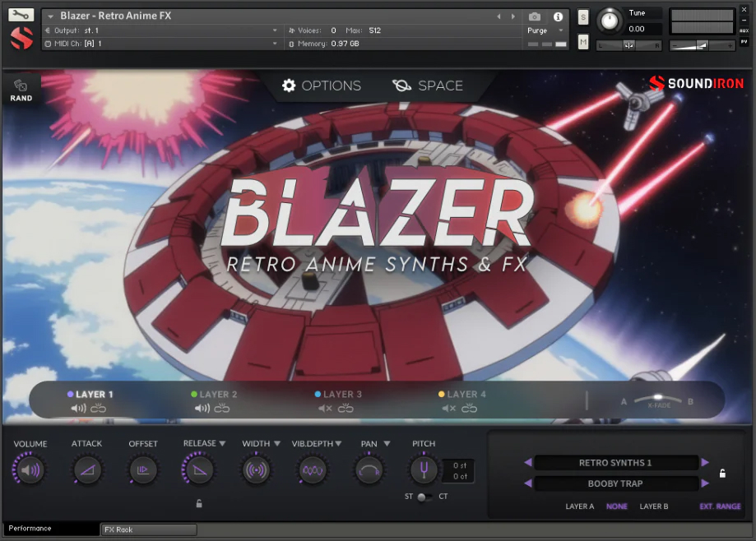The height and width of the screenshot is (541, 756).
Task: Open the Pan dropdown arrow
Action: coord(387,443)
